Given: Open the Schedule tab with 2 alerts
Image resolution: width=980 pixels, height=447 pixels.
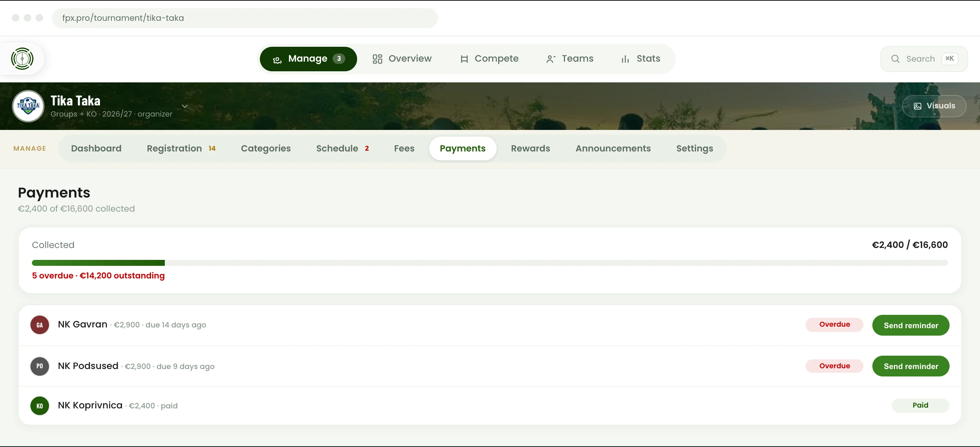Looking at the screenshot, I should click(342, 149).
